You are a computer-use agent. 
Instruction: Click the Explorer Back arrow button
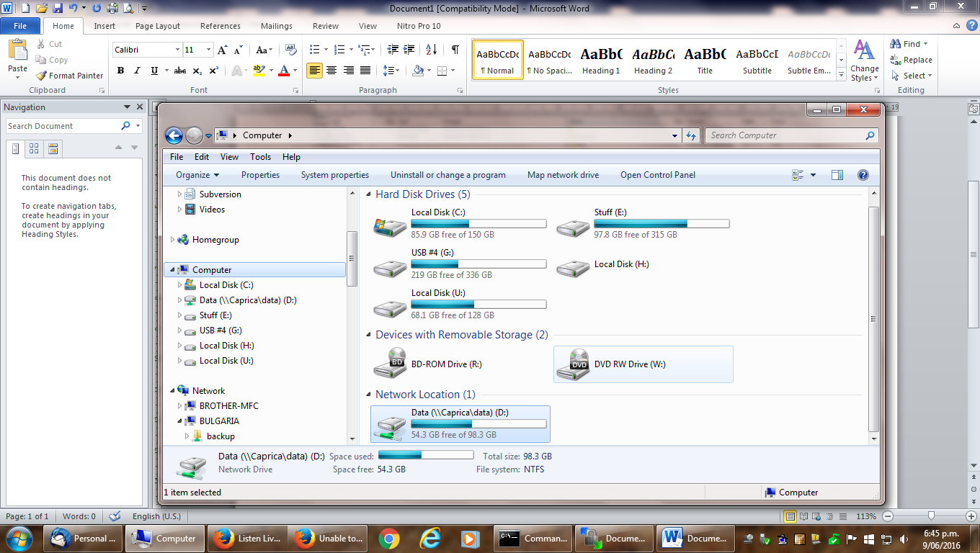tap(174, 135)
